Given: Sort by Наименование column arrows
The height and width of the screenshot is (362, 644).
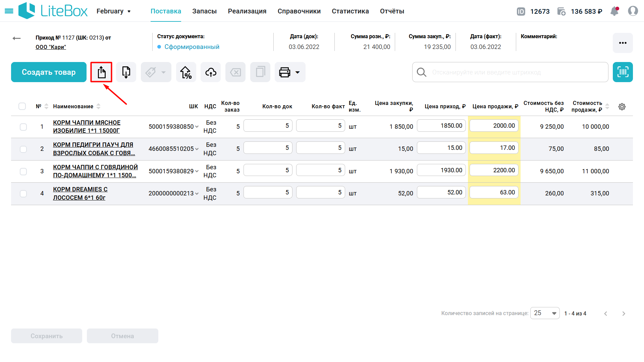Looking at the screenshot, I should coord(98,106).
